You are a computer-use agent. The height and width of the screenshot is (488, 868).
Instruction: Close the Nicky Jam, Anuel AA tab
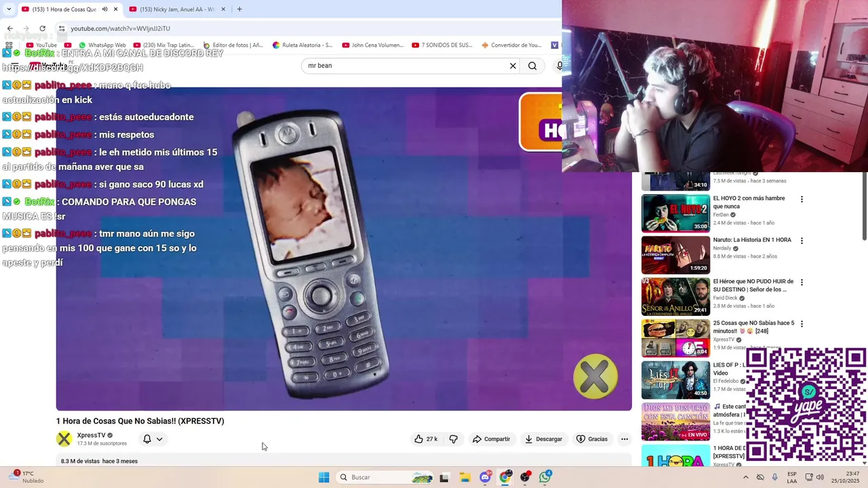coord(223,9)
